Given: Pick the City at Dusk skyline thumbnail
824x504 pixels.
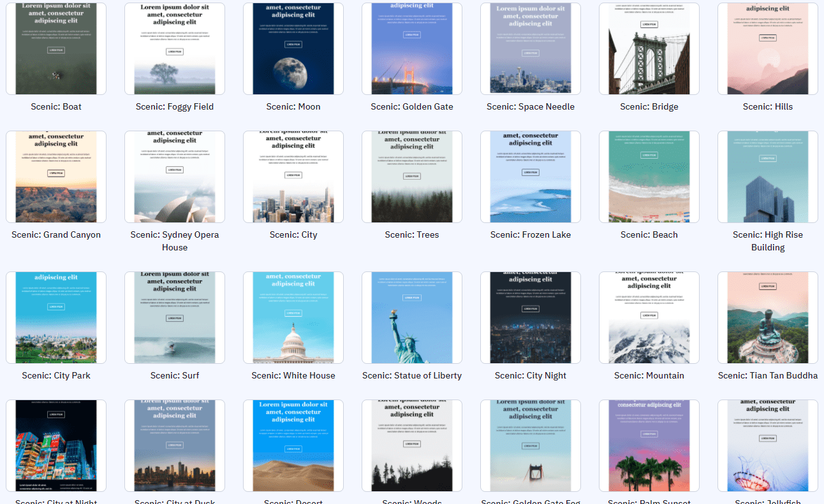Looking at the screenshot, I should 175,446.
